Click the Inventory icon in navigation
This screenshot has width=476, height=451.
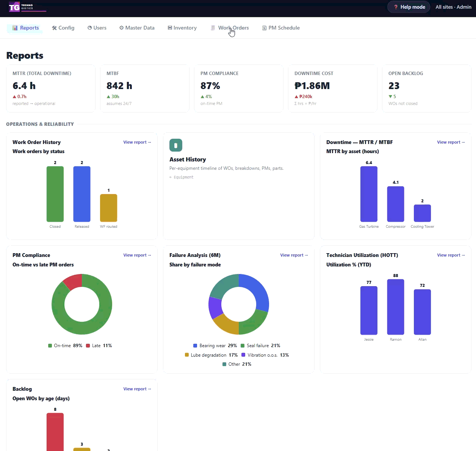[x=170, y=28]
